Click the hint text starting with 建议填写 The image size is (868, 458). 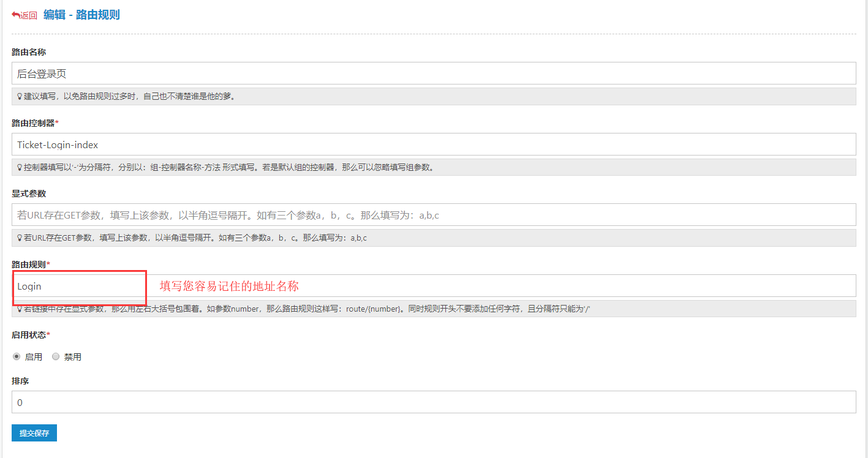click(x=130, y=97)
